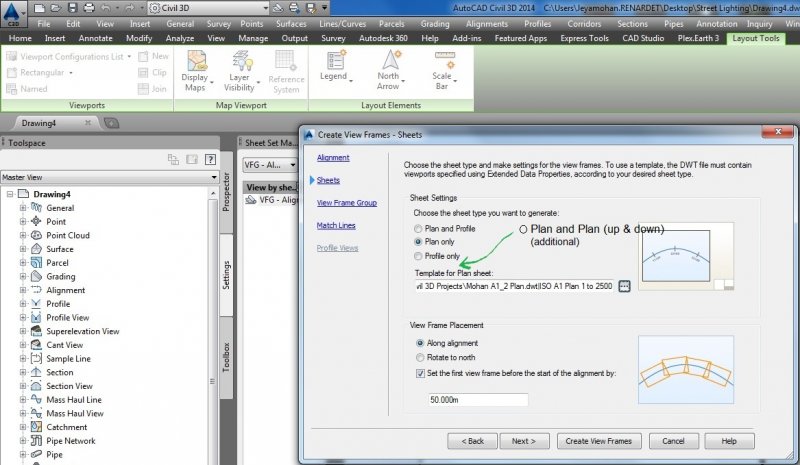Select the Superelevation View tree node
This screenshot has width=800, height=465.
tap(83, 331)
